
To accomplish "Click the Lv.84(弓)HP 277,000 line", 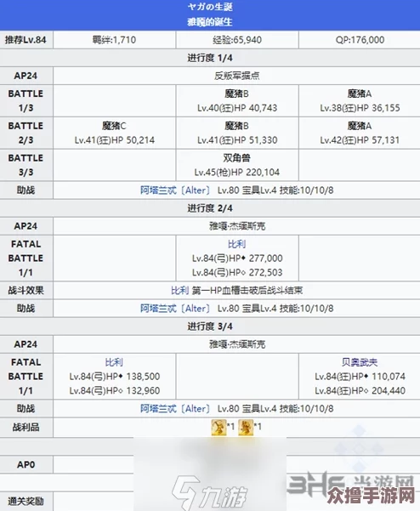I will pyautogui.click(x=237, y=258).
